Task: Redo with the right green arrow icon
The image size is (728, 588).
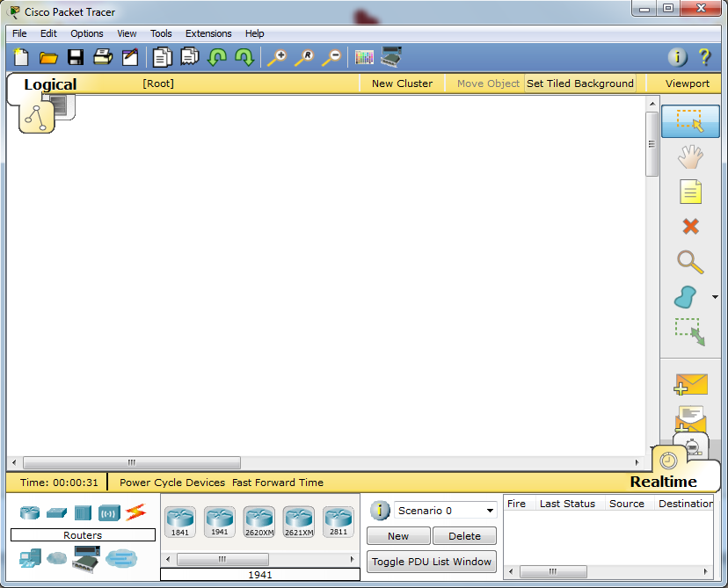Action: pos(244,57)
